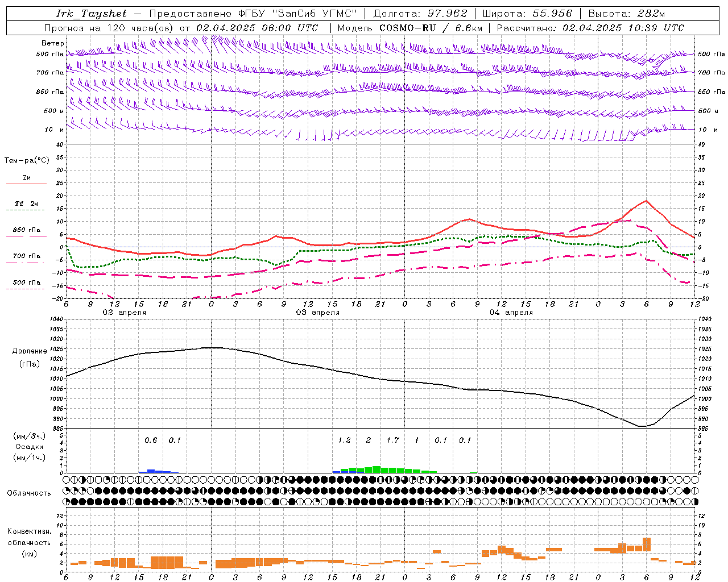Click the left 500 м wind level label
This screenshot has width=728, height=582.
[54, 111]
